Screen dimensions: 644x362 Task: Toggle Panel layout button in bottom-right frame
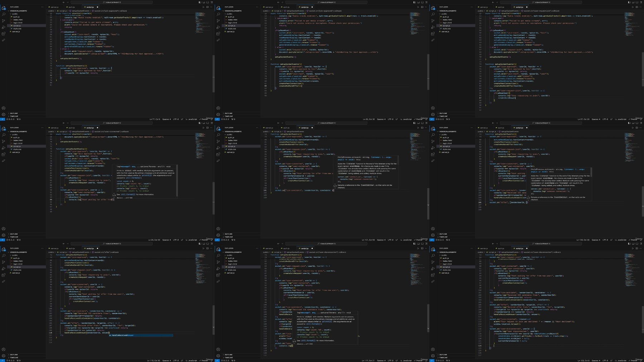pyautogui.click(x=633, y=243)
